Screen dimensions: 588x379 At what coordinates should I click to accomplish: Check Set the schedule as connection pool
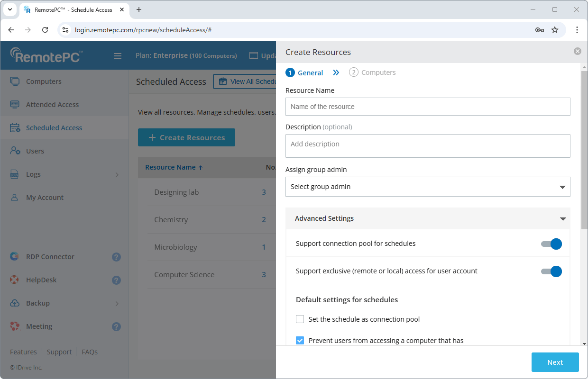[300, 319]
